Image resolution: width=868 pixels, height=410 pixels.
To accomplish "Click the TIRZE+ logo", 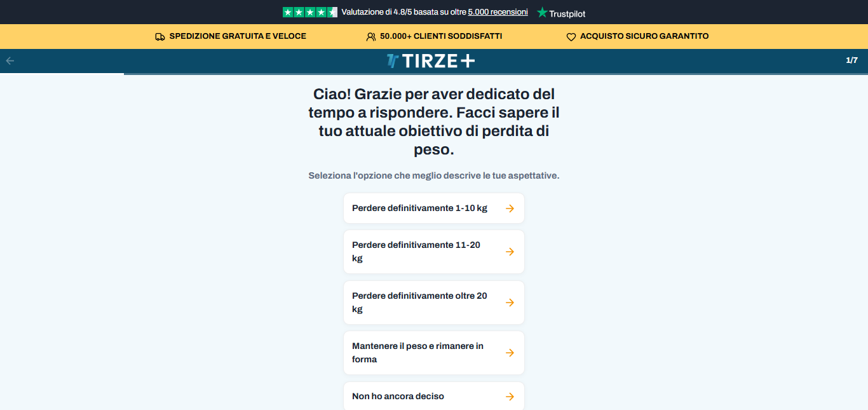I will pos(431,61).
